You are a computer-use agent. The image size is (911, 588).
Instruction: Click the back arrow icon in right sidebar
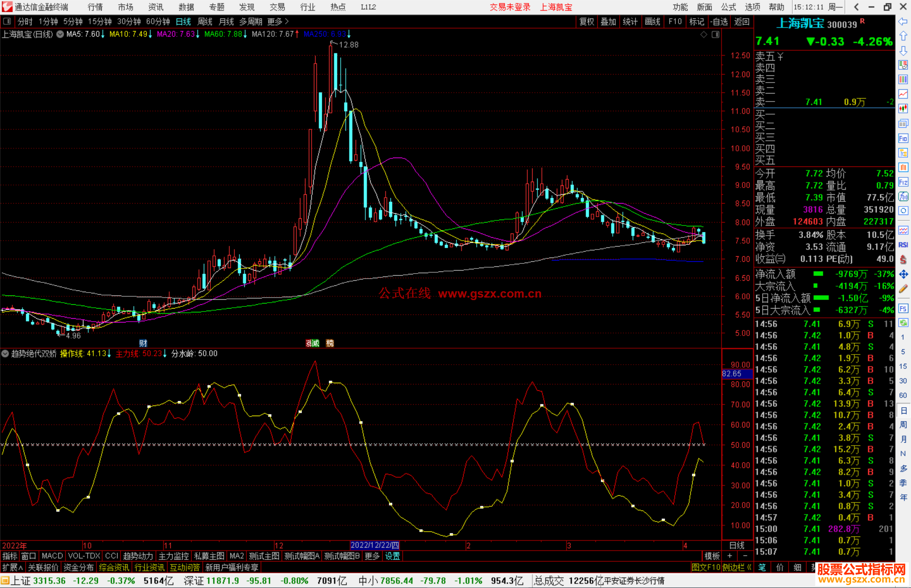(903, 21)
